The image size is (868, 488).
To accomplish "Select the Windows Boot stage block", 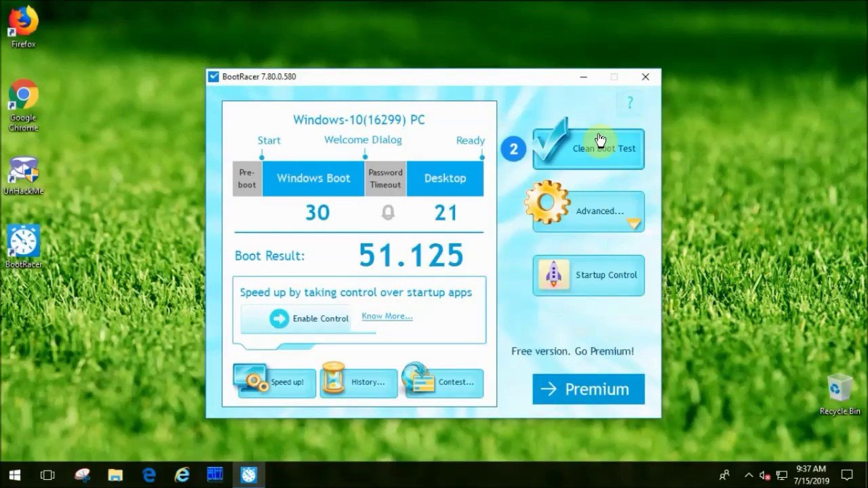I will click(313, 178).
